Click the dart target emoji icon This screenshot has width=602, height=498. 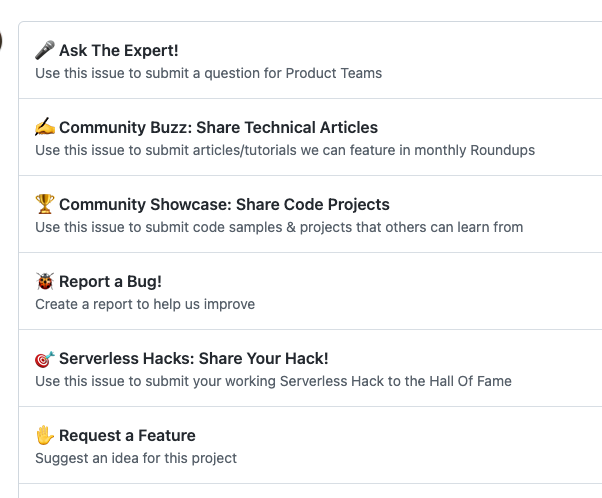coord(45,359)
